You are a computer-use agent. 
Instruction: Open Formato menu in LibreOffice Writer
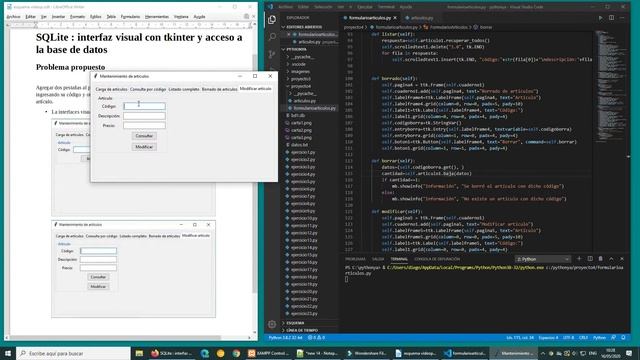click(77, 17)
